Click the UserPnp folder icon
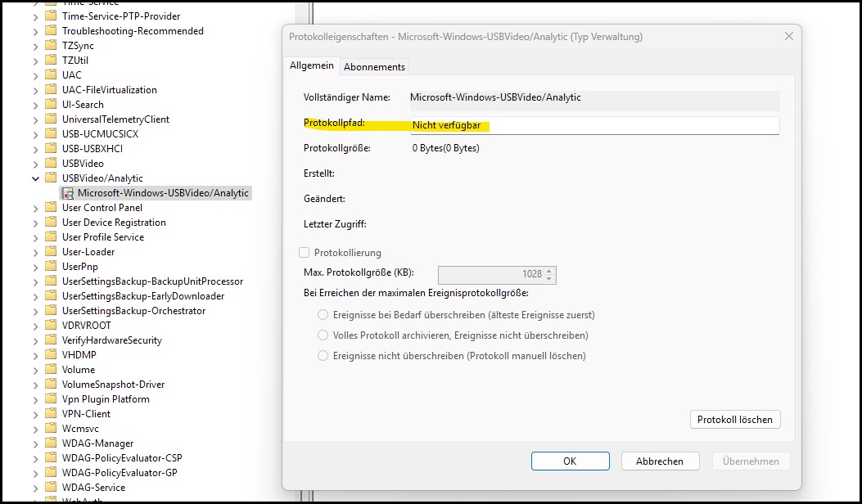This screenshot has height=504, width=862. click(x=51, y=266)
